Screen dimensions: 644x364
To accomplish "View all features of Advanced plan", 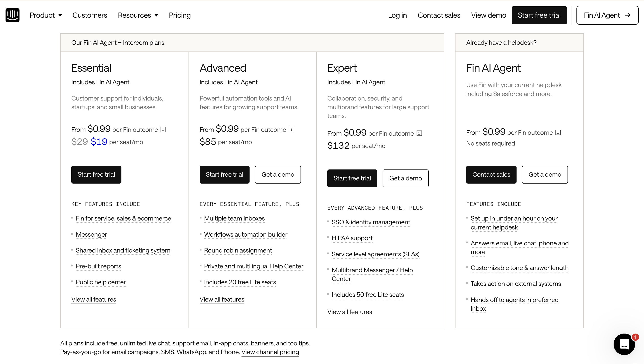I will (222, 299).
